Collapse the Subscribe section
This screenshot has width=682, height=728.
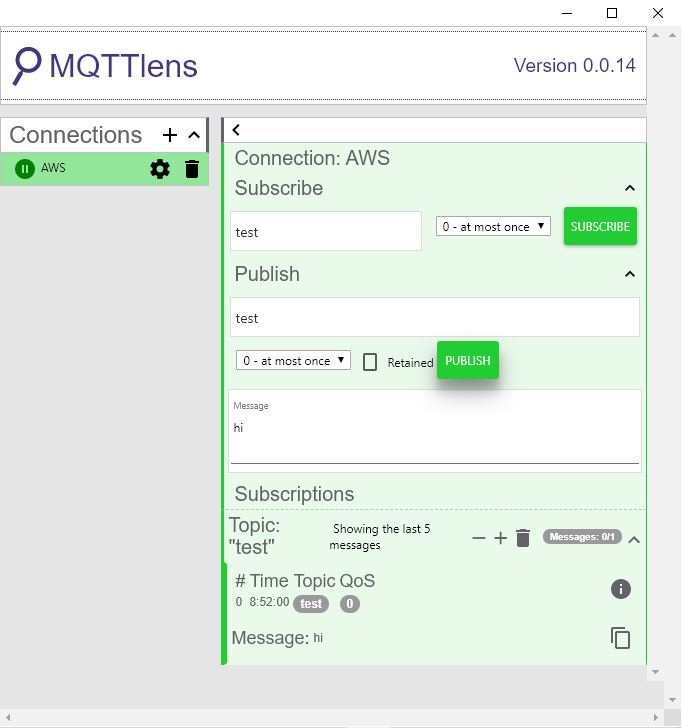630,188
